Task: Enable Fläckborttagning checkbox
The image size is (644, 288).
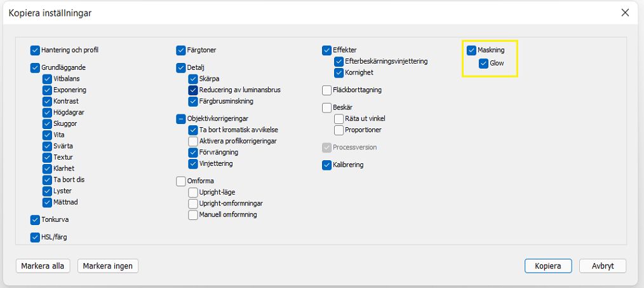Action: coord(327,90)
